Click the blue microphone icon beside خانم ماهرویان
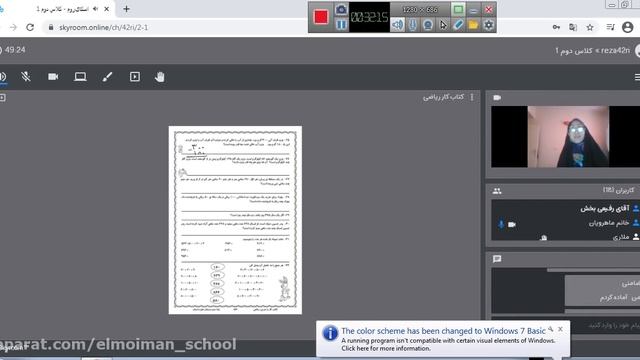 click(x=501, y=224)
